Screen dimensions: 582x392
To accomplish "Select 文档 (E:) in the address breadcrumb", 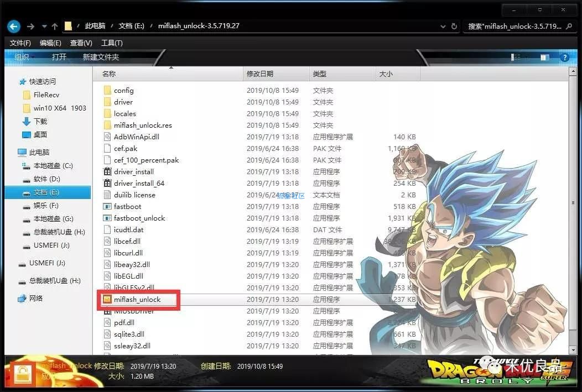I will click(132, 26).
